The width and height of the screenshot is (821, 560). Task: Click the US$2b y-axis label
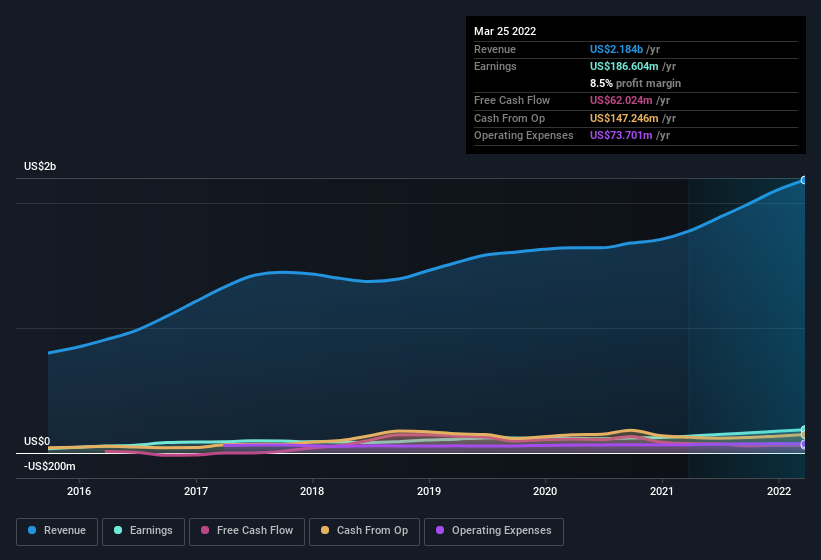tap(40, 166)
